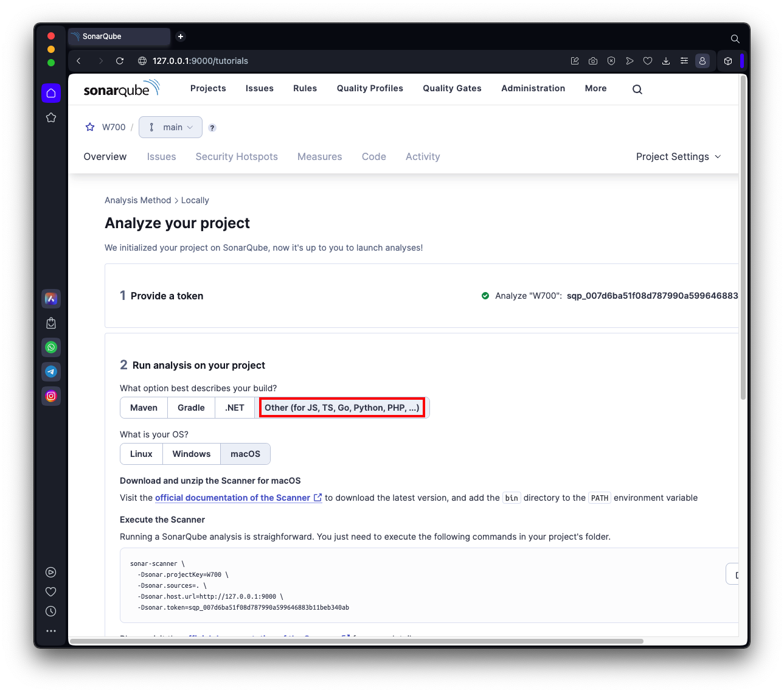This screenshot has width=784, height=693.
Task: Switch to the Security Hotspots tab
Action: tap(237, 156)
